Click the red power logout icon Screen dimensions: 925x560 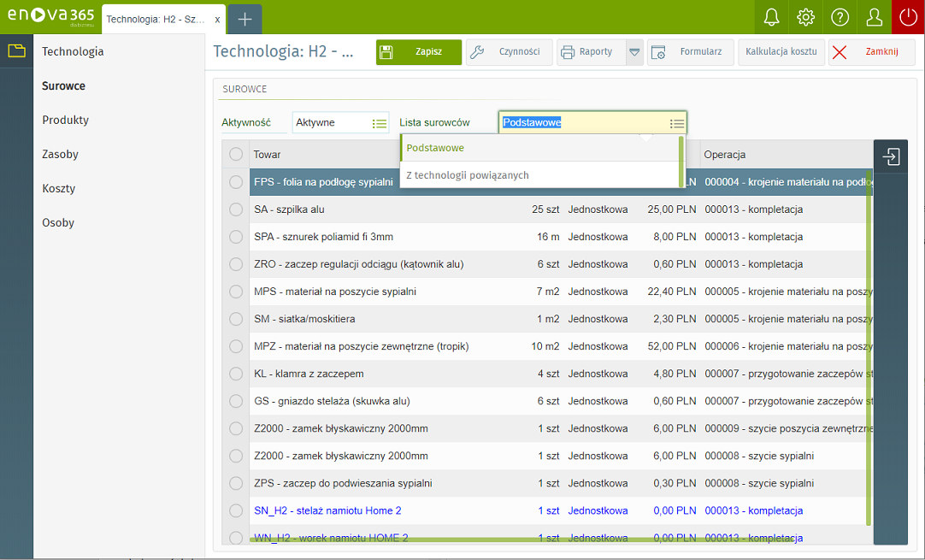(x=909, y=17)
